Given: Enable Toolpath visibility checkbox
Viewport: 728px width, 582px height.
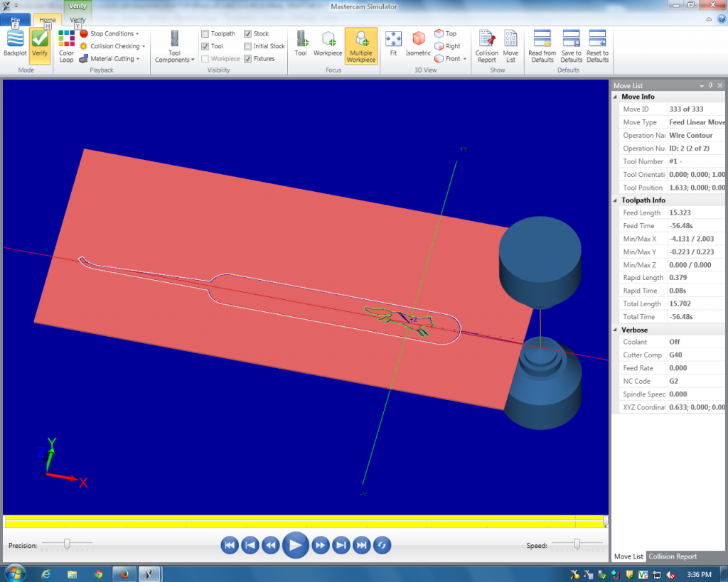Looking at the screenshot, I should coord(205,34).
